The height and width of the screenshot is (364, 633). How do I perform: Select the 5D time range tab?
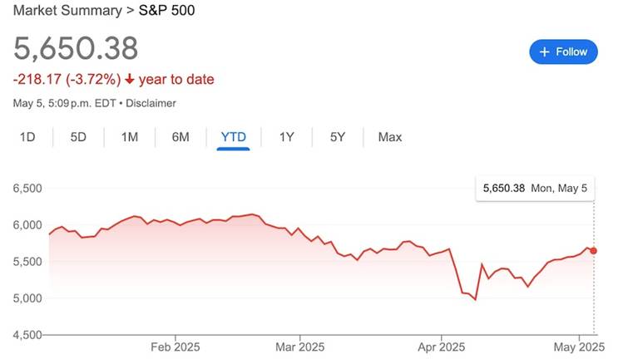tap(78, 136)
